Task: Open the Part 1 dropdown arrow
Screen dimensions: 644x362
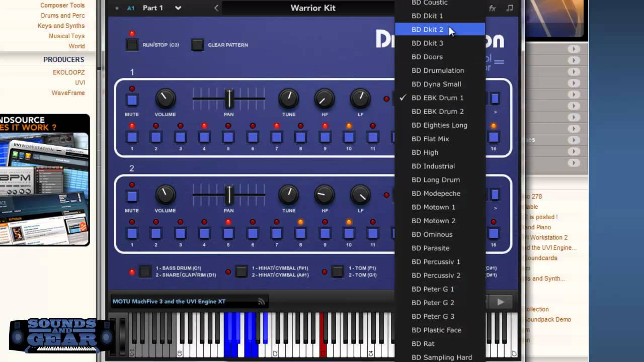Action: click(x=178, y=8)
